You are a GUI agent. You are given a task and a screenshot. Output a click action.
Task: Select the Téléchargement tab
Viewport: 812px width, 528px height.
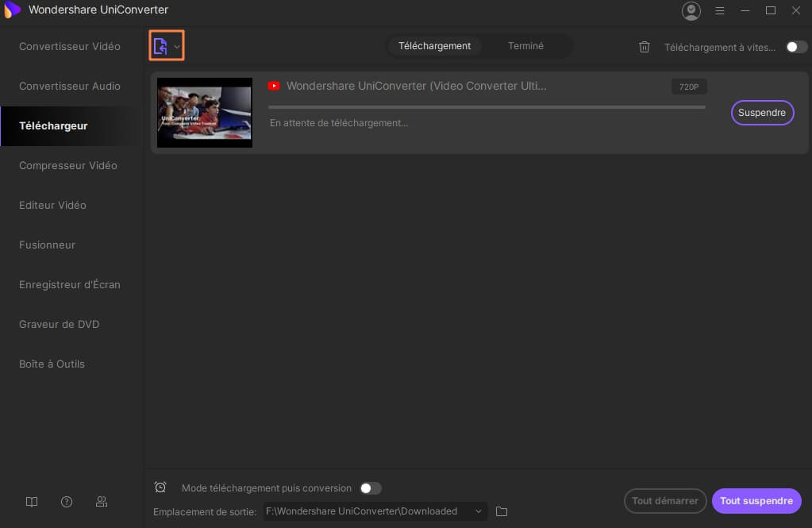point(434,46)
